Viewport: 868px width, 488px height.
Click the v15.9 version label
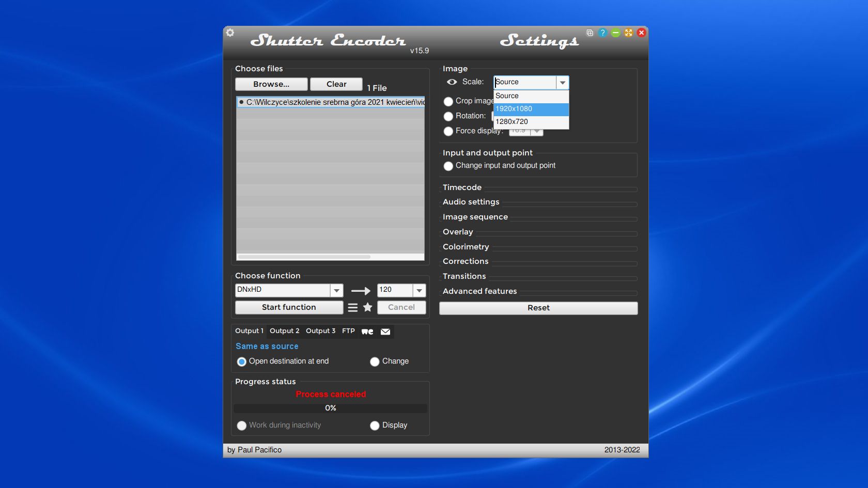click(420, 51)
